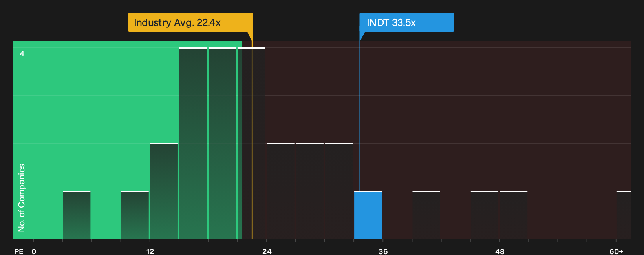Click the 48 tick label on PE axis
Viewport: 644px width, 255px height.
click(x=499, y=251)
